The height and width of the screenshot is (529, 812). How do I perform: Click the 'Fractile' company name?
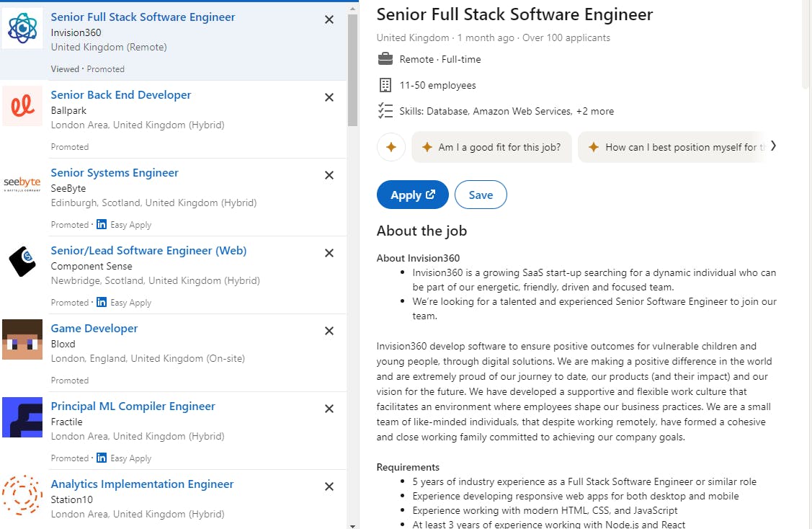coord(66,422)
